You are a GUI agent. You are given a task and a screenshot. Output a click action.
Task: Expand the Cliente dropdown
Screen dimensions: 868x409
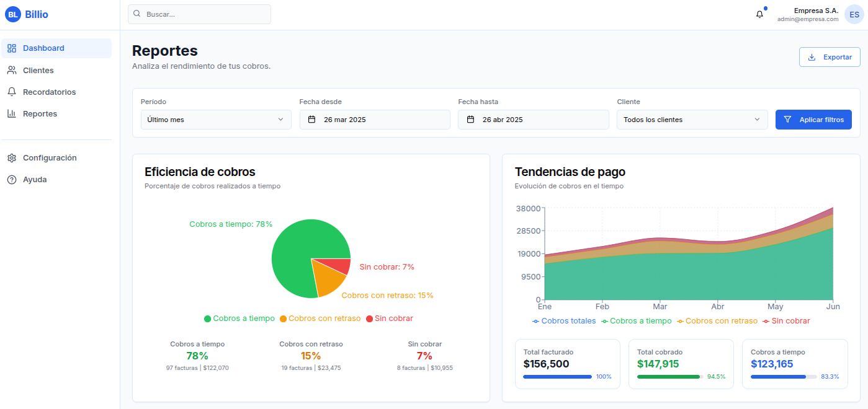pyautogui.click(x=692, y=119)
